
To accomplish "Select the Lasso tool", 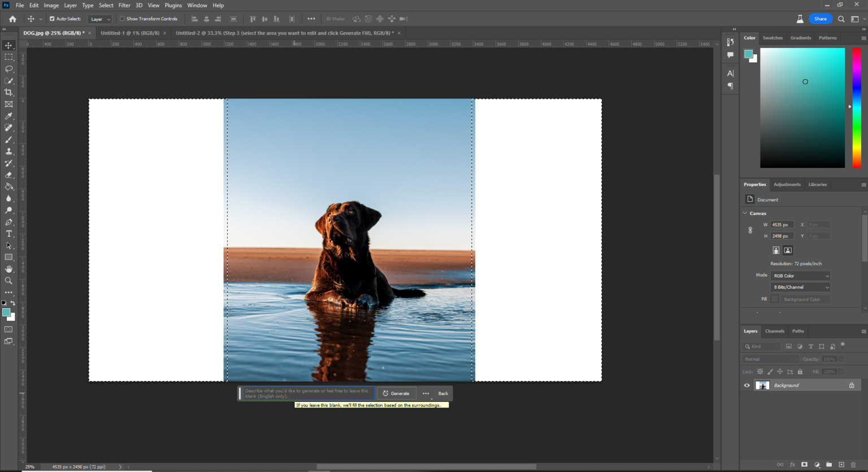I will click(8, 69).
